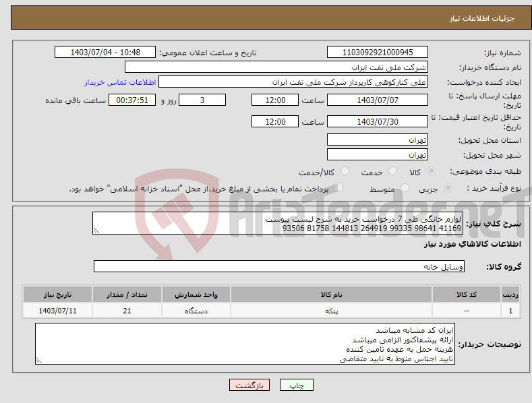Select the کالا/خدمت radio button
532x403 pixels.
pyautogui.click(x=345, y=171)
